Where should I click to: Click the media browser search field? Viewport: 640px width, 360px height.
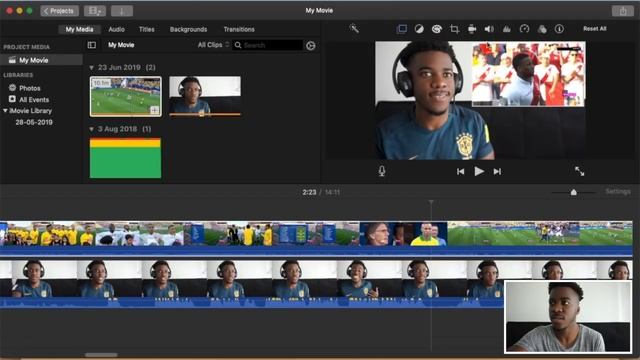(x=268, y=45)
